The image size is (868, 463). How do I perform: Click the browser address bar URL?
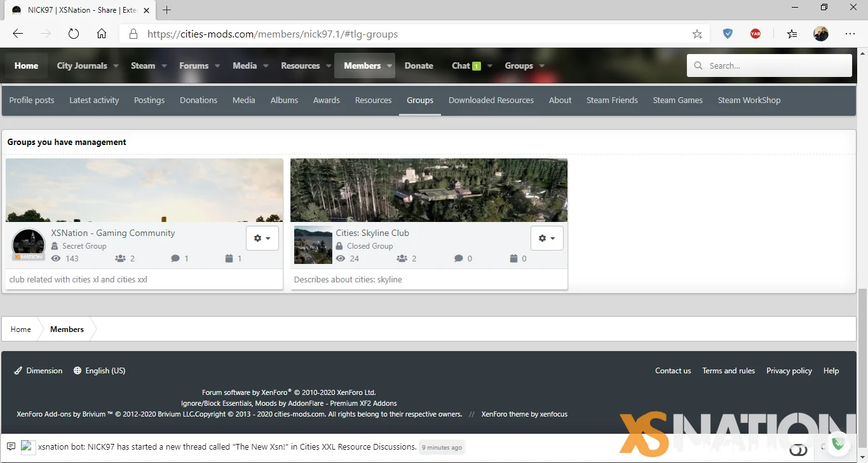[x=273, y=34]
